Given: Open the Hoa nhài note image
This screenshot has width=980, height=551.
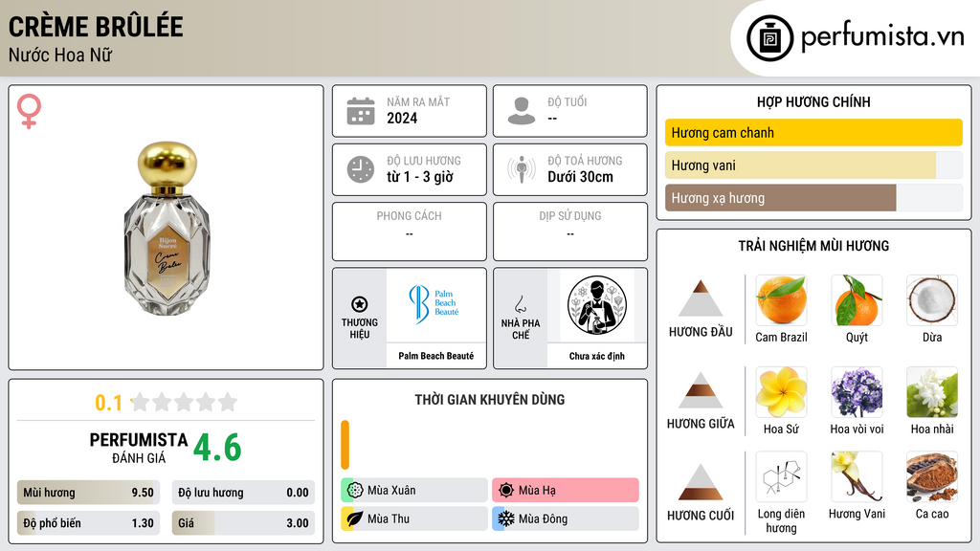Looking at the screenshot, I should (932, 391).
